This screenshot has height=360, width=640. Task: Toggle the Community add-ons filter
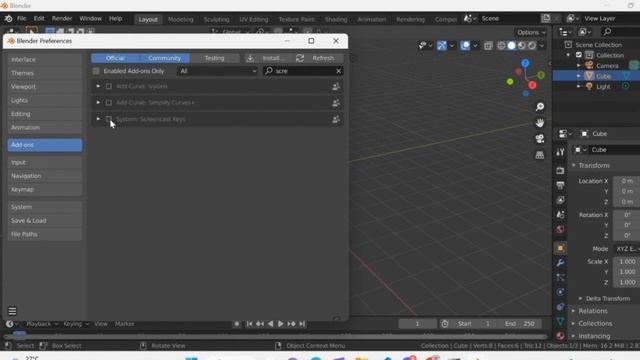164,58
